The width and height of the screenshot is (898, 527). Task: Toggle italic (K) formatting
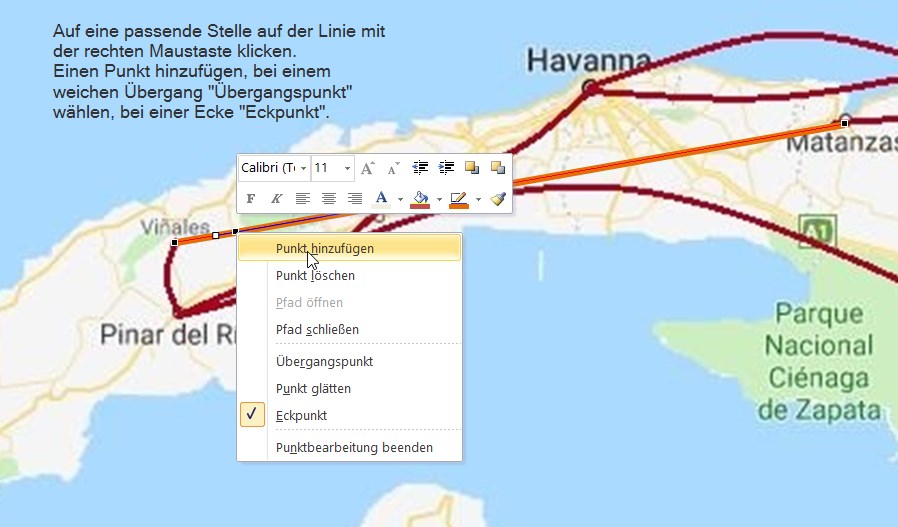tap(277, 199)
